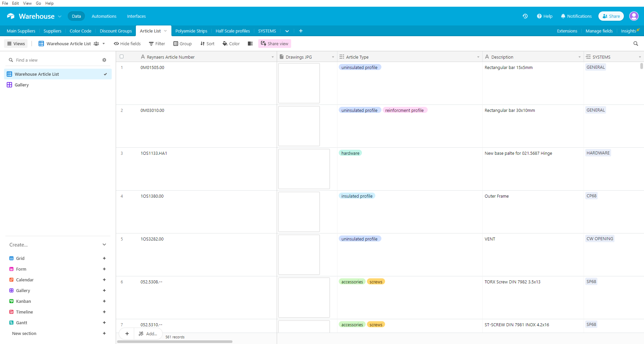Open the Hide fields tool

point(127,44)
